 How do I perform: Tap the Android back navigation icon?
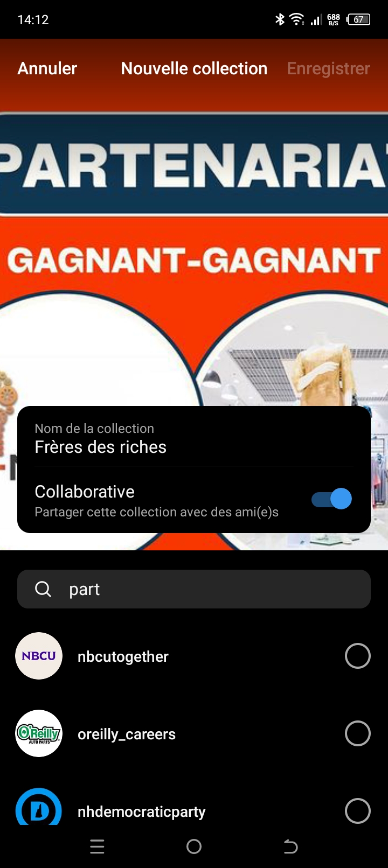point(290,846)
